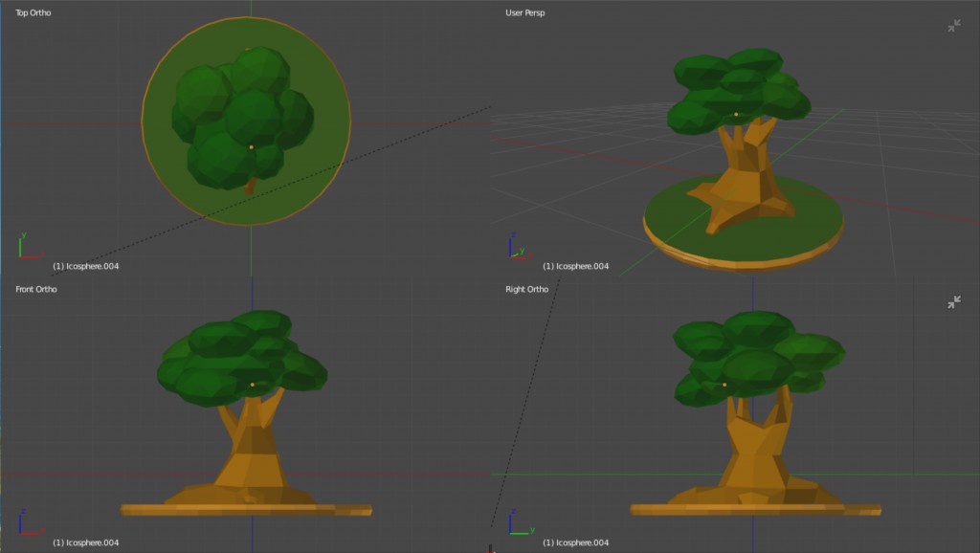Click the User Persp viewport label

pos(523,12)
